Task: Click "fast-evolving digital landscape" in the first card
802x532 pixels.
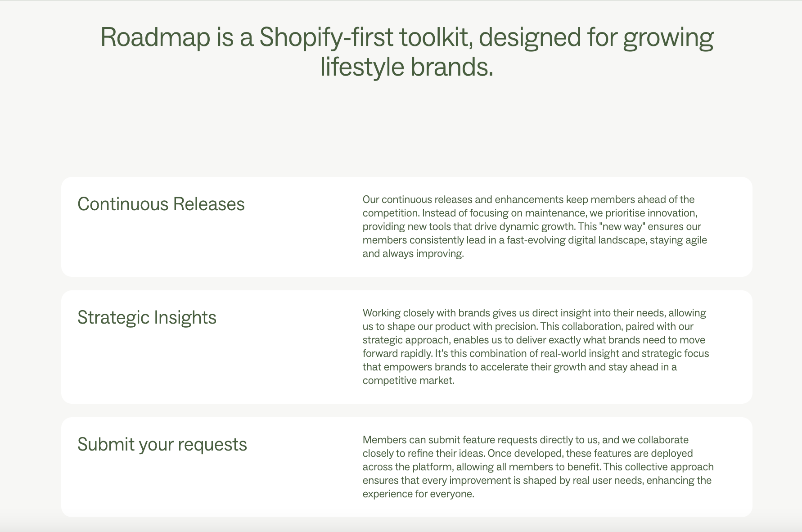Action: tap(577, 240)
